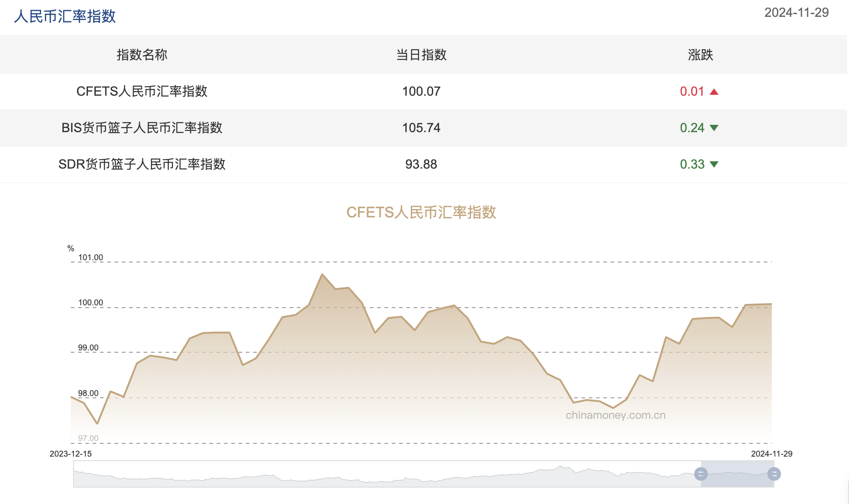Click the red up arrow beside 0.01
Image resolution: width=849 pixels, height=504 pixels.
click(x=714, y=92)
